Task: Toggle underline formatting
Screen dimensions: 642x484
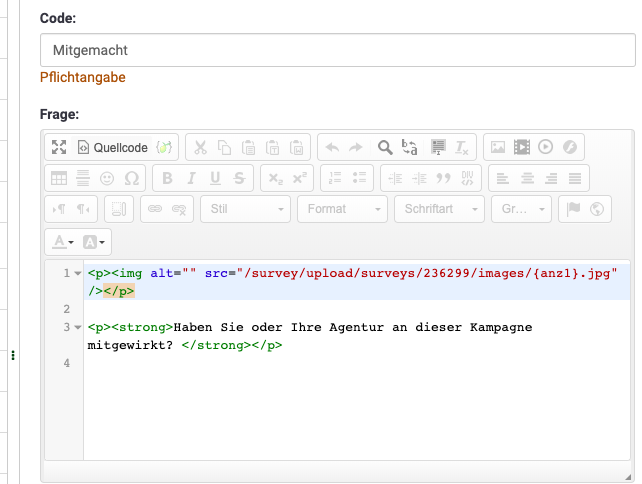Action: coord(215,178)
